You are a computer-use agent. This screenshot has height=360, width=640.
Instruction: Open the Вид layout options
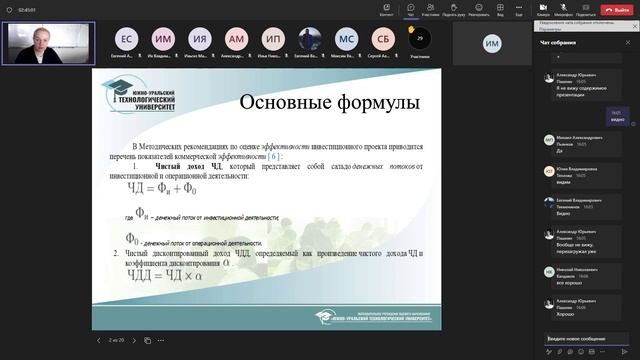click(500, 10)
